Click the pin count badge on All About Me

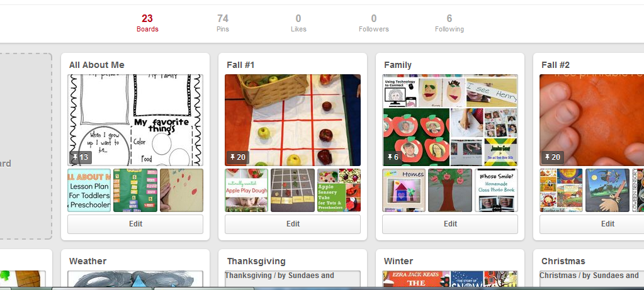pos(81,157)
